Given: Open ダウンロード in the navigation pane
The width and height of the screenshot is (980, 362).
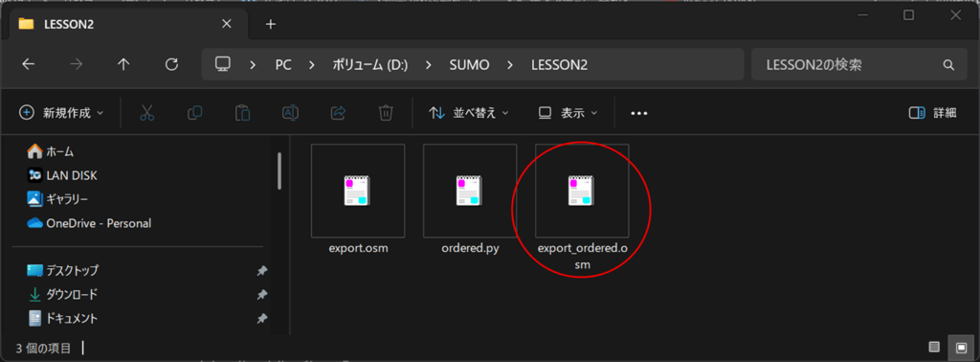Looking at the screenshot, I should [63, 294].
